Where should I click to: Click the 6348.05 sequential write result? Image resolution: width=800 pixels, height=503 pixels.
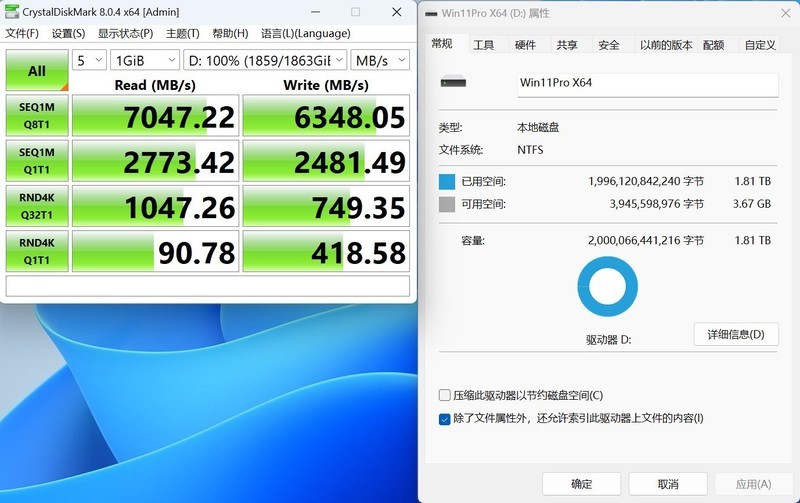[x=326, y=116]
